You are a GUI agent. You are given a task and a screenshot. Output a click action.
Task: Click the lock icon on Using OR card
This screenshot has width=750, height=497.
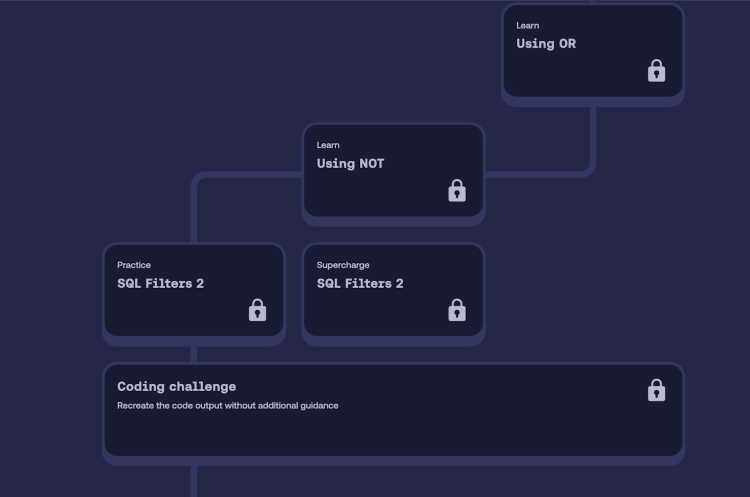click(x=656, y=71)
